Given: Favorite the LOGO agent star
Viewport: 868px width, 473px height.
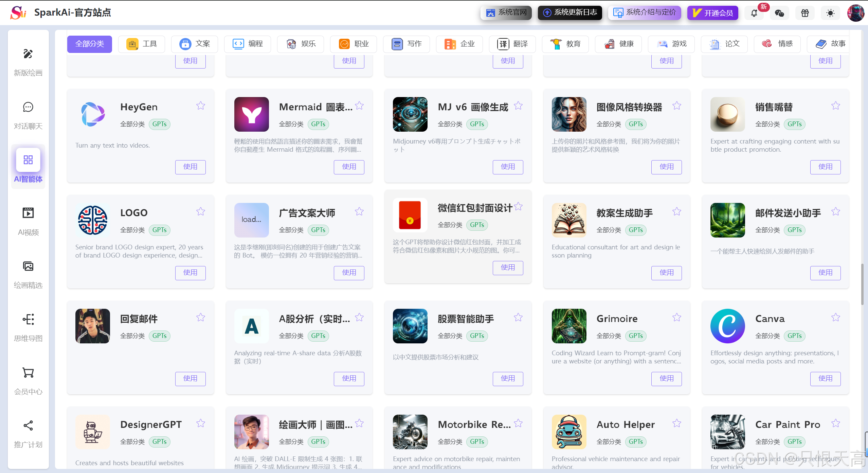Looking at the screenshot, I should 201,212.
